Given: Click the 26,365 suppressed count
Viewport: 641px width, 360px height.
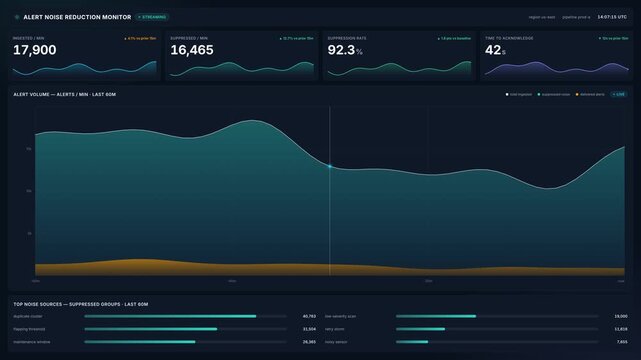Looking at the screenshot, I should (x=309, y=342).
